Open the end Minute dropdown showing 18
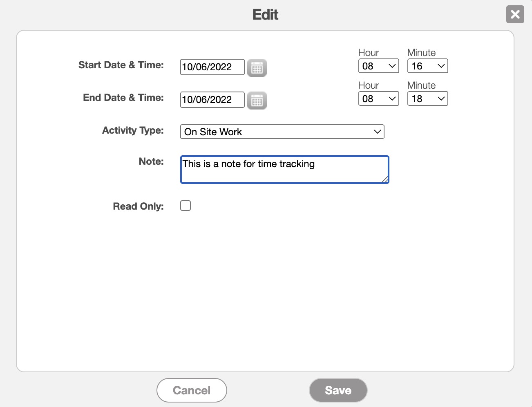This screenshot has width=532, height=407. coord(427,99)
